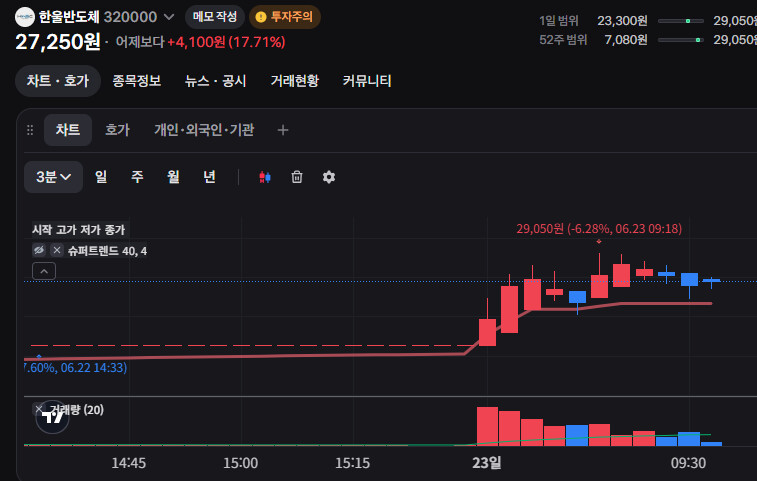The height and width of the screenshot is (481, 757).
Task: Remove the 슈퍼트렌드 40, 4 indicator
Action: pyautogui.click(x=57, y=250)
